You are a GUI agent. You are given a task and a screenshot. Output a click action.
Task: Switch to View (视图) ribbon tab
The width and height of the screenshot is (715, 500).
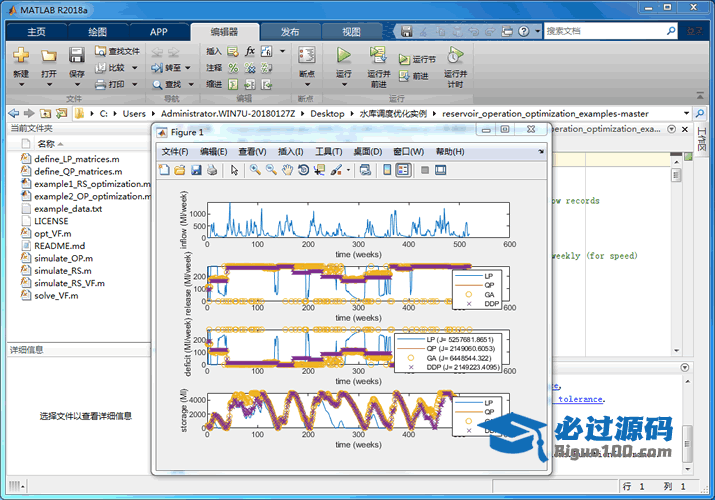351,32
